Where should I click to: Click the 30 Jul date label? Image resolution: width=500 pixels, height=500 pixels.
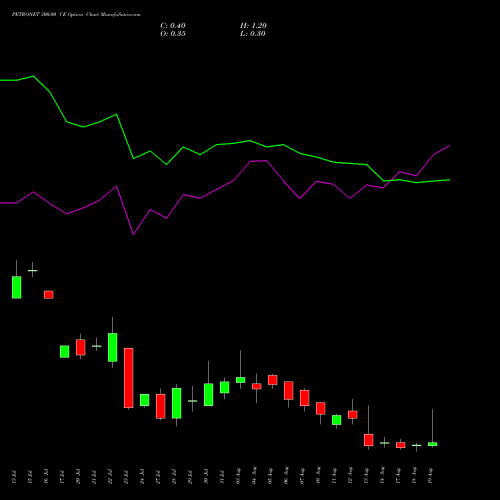coord(206,476)
